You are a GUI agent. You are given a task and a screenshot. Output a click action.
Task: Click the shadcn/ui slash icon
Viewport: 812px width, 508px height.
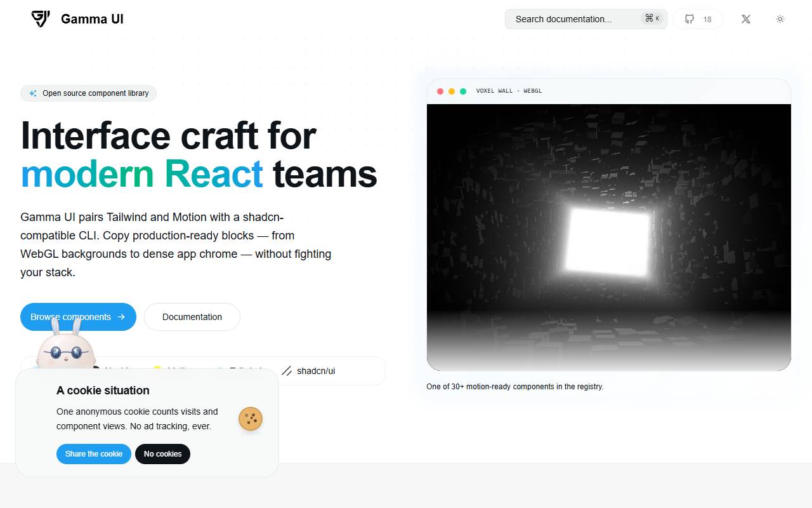287,371
